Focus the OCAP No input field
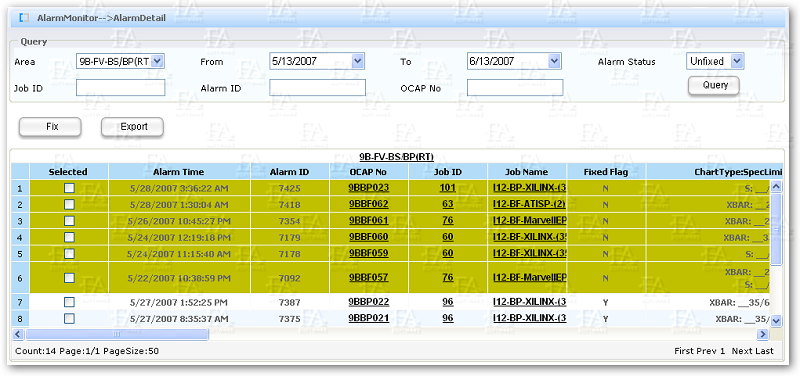Screen dimensions: 800x376 [x=515, y=88]
